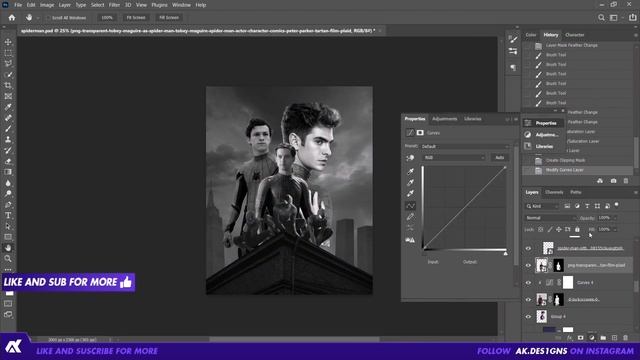Open the RGB channel dropdown

pyautogui.click(x=454, y=158)
